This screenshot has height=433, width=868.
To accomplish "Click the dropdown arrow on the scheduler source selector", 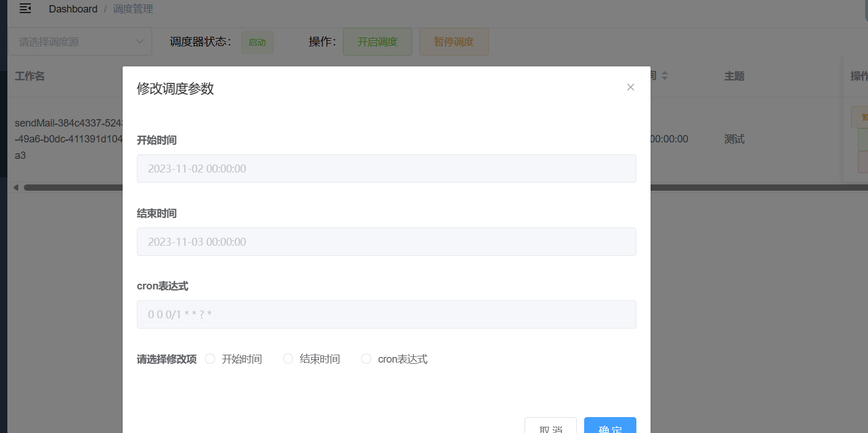I will (140, 41).
